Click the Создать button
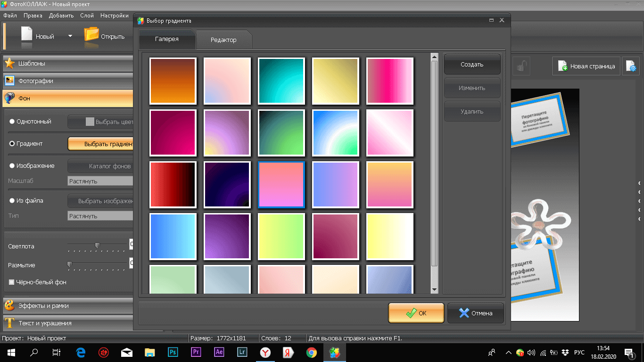644x362 pixels. tap(472, 65)
